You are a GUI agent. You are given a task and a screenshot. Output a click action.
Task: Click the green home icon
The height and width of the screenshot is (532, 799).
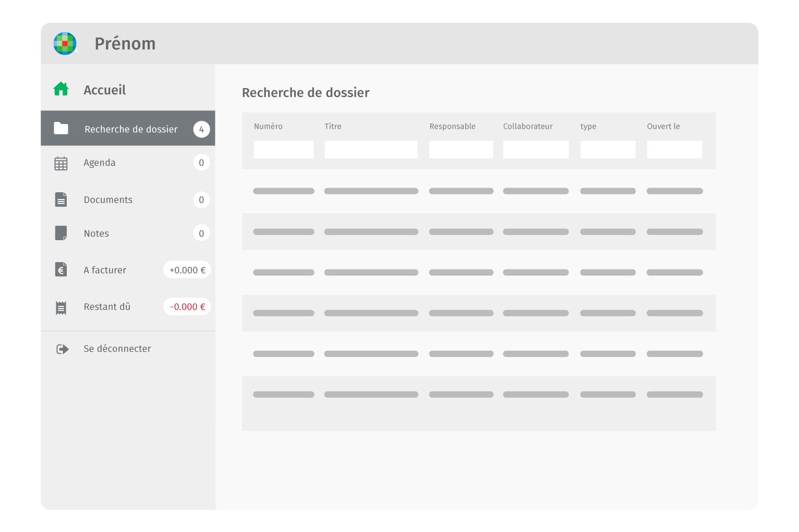tap(61, 89)
